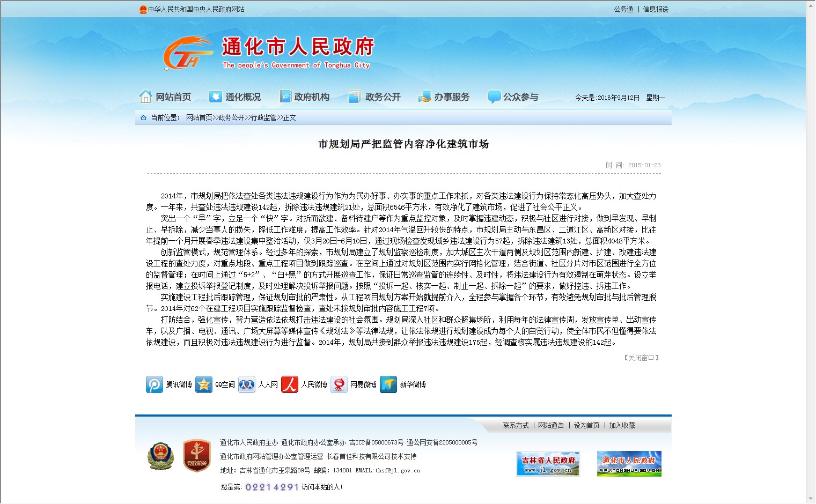Select 政务公开 from the main navigation
This screenshot has width=816, height=504.
[x=374, y=97]
